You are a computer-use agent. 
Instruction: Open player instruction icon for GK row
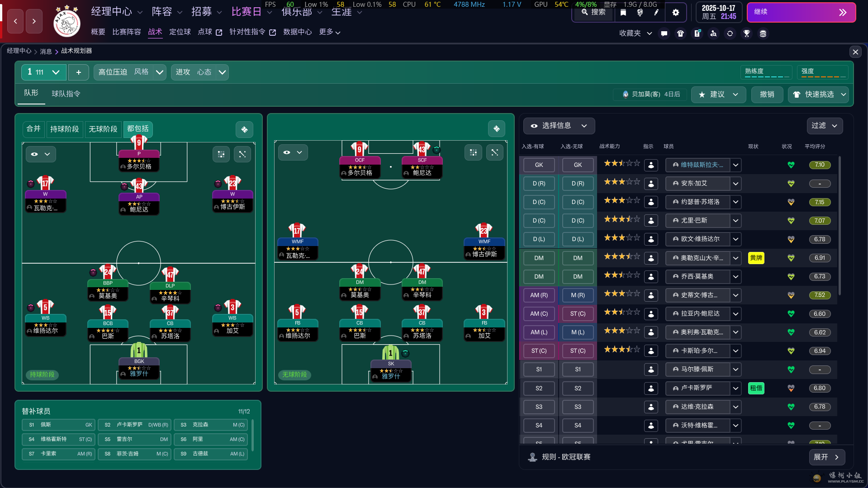click(x=651, y=165)
